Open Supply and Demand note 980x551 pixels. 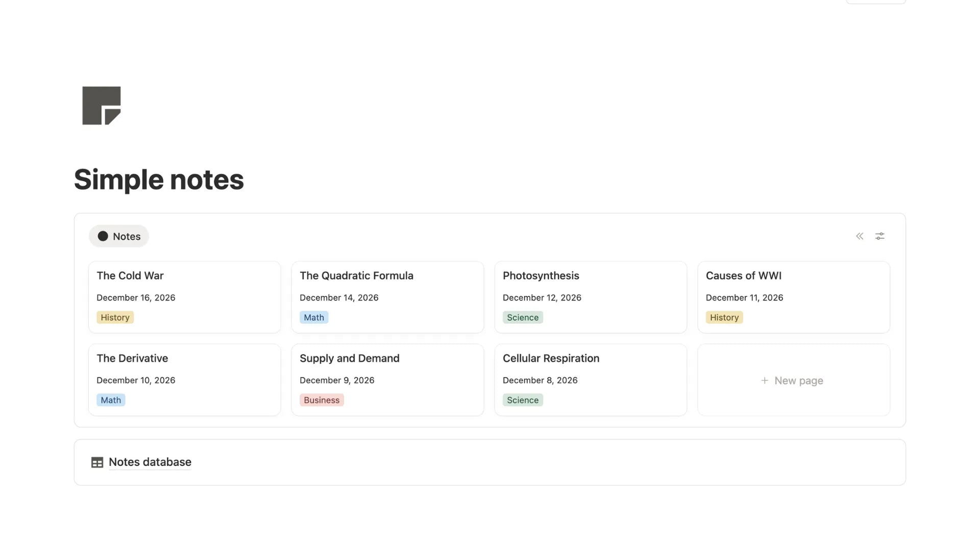(x=387, y=380)
